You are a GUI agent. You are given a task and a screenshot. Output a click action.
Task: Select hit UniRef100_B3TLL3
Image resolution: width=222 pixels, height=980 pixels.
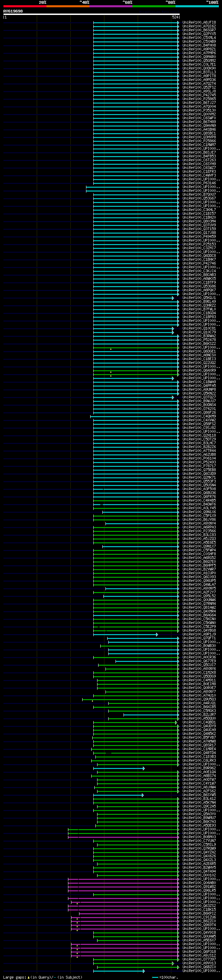199,72
